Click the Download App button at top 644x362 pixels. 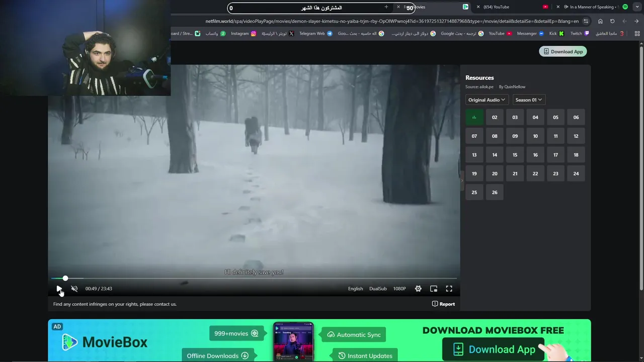tap(562, 51)
